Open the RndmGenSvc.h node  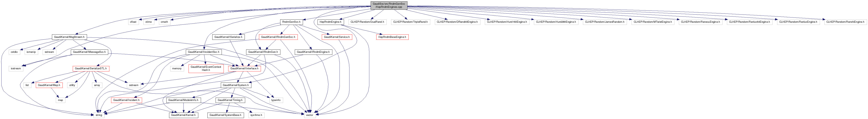pos(291,22)
